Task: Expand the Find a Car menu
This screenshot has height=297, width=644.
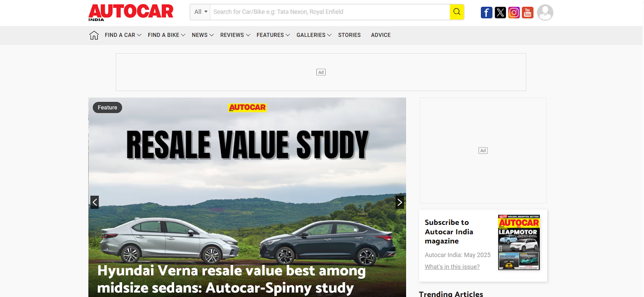Action: 123,35
